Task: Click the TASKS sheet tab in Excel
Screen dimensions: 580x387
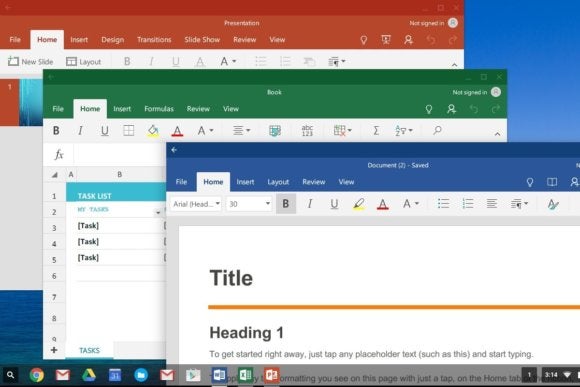Action: click(89, 350)
